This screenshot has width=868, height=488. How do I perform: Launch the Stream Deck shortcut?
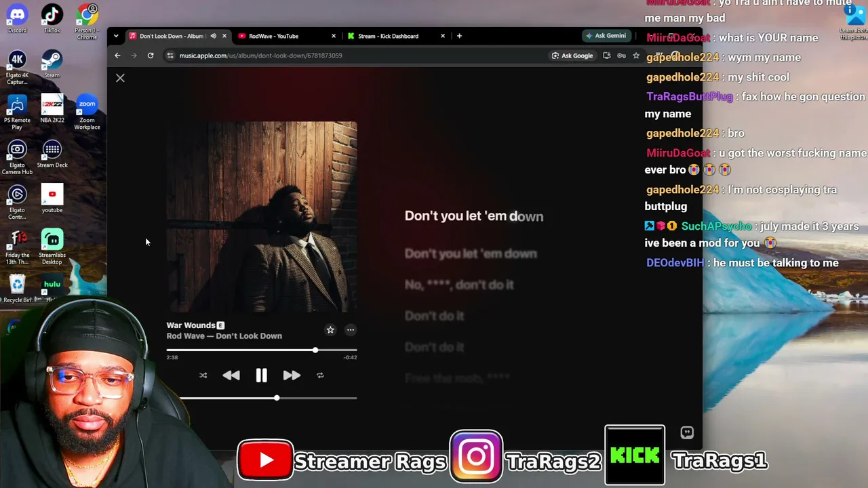pyautogui.click(x=52, y=154)
